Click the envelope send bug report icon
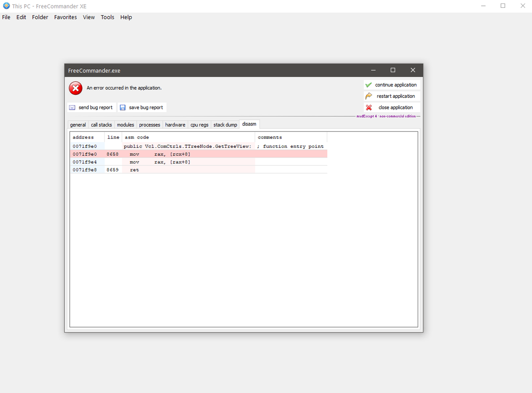This screenshot has height=393, width=532. coord(72,108)
